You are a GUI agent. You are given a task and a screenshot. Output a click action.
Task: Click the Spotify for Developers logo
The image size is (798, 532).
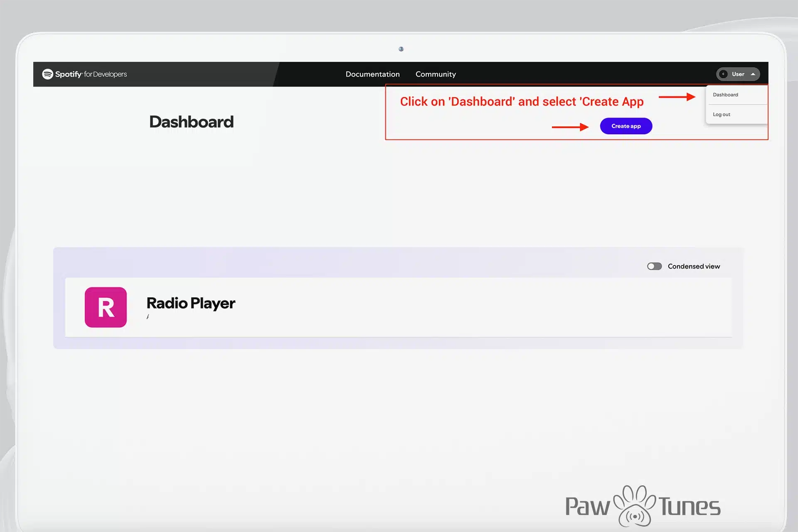(84, 74)
